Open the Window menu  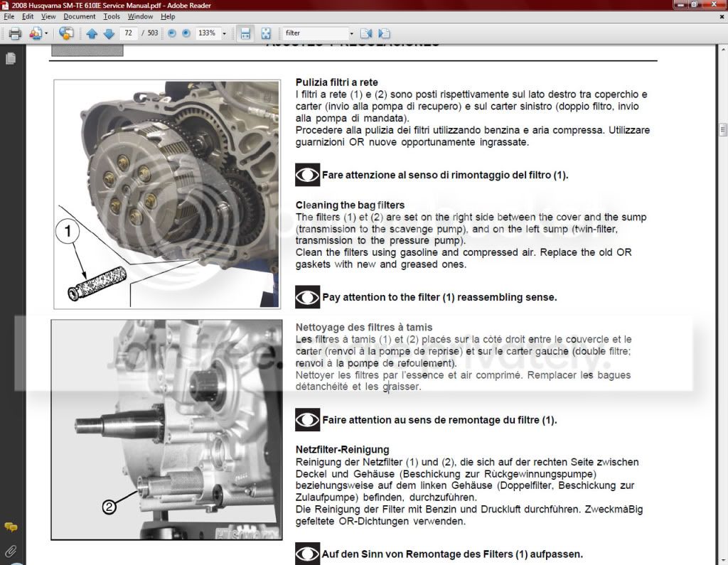(140, 16)
